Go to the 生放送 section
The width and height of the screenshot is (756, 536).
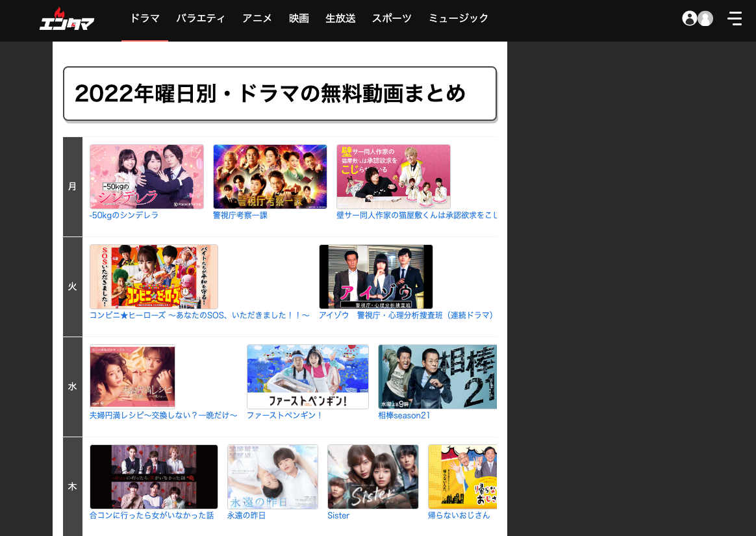(x=340, y=18)
